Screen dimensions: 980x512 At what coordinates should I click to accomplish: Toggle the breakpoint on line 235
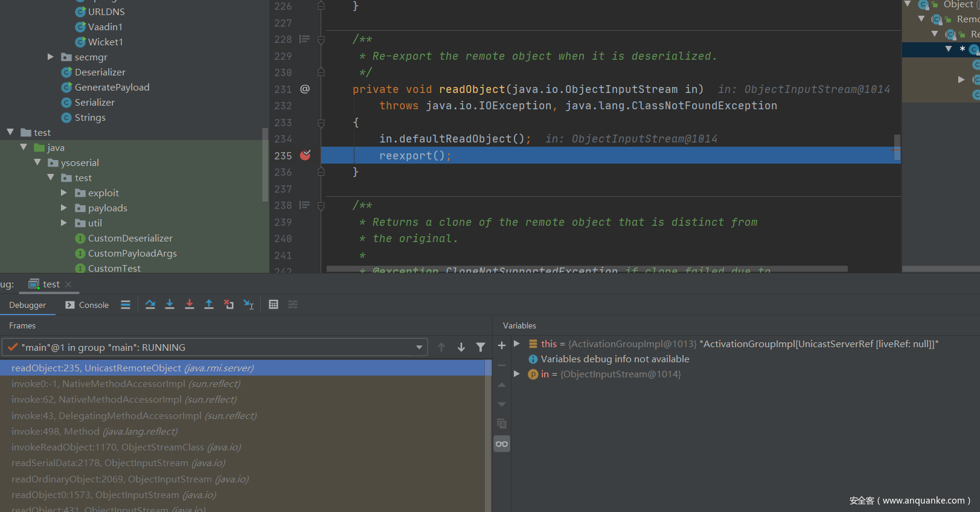coord(306,155)
